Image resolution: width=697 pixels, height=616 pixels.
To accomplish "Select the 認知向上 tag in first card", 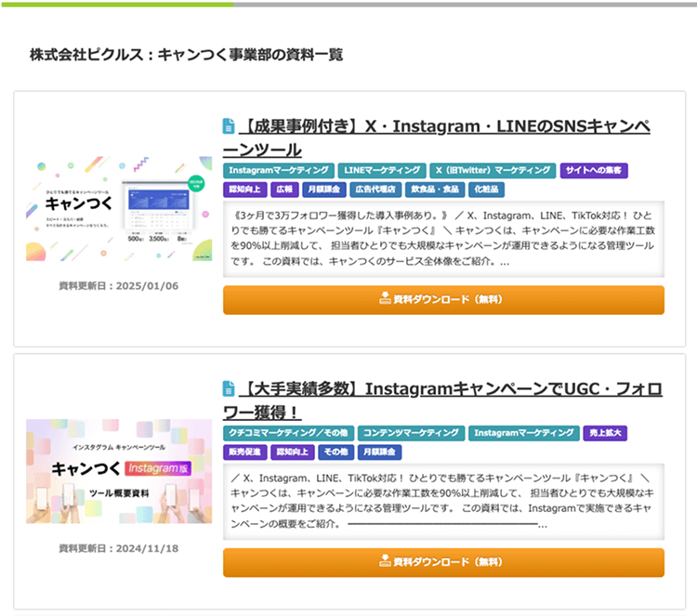I will pos(245,190).
